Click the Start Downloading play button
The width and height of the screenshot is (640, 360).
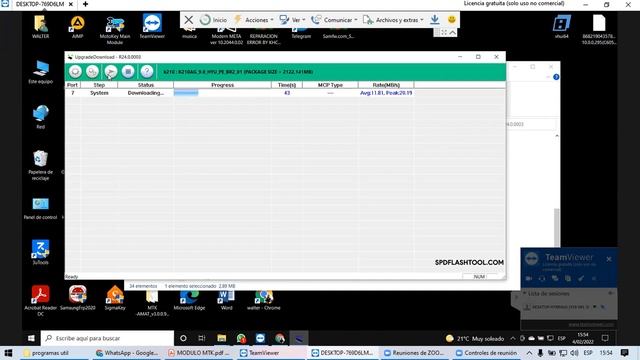[x=111, y=72]
